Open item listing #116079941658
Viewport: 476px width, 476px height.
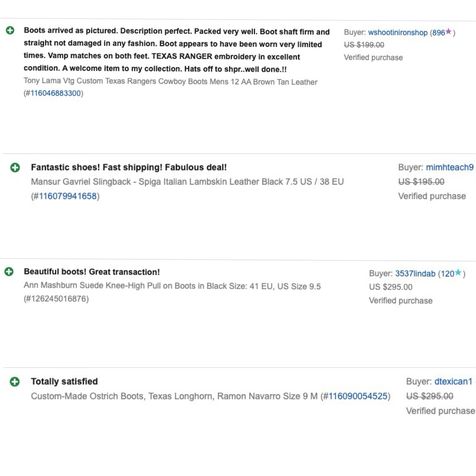click(68, 196)
